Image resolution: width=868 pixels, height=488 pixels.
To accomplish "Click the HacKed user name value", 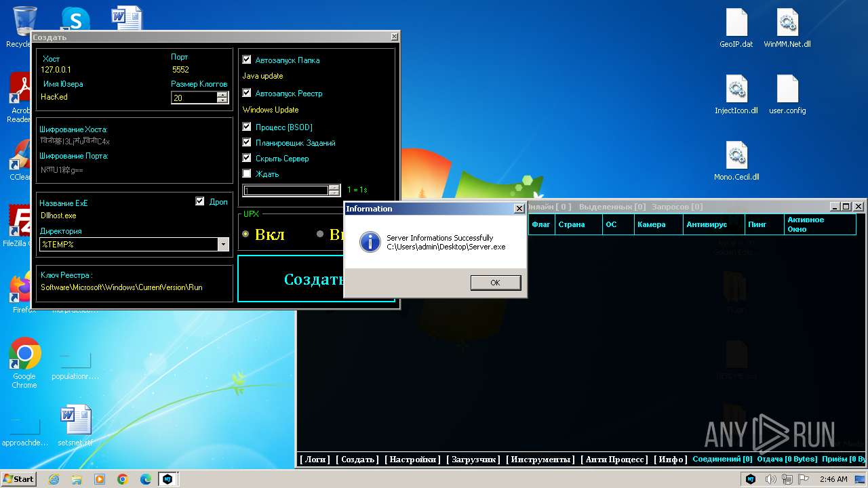I will pos(54,97).
